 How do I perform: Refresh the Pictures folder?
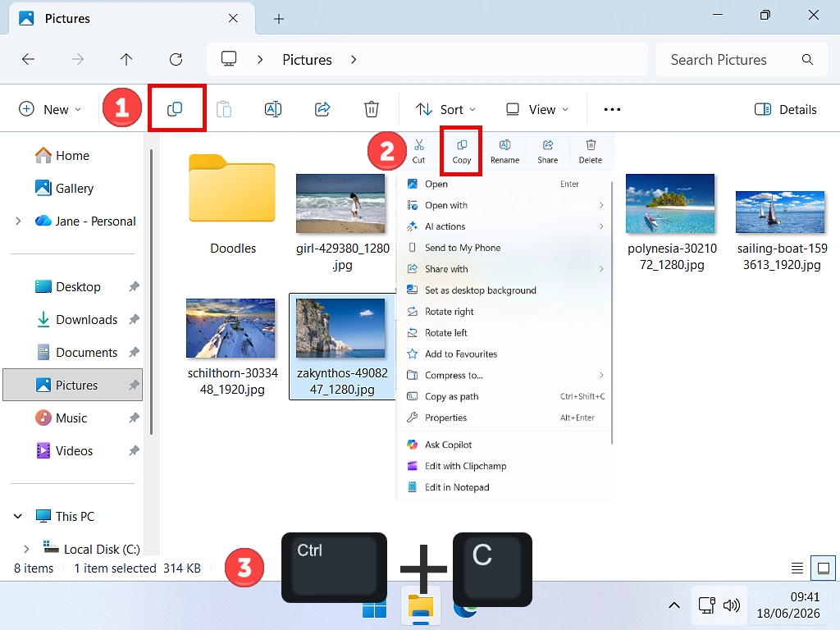tap(176, 59)
